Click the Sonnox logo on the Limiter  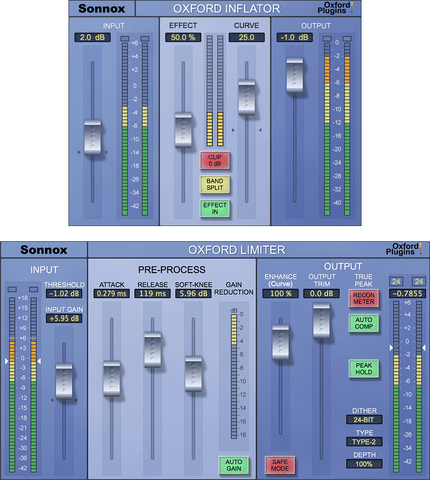(x=44, y=250)
